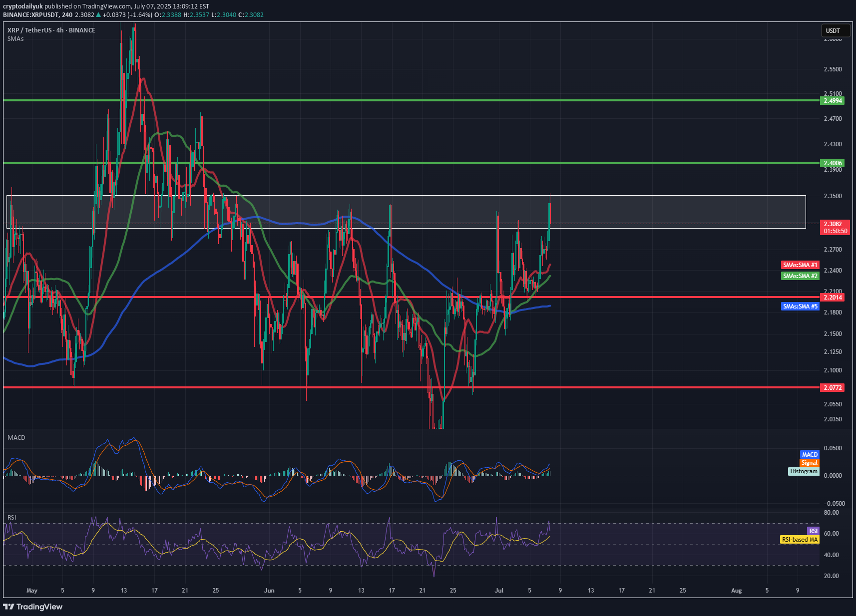Click the cryptodailyuk author name
The image size is (856, 616).
pos(23,6)
